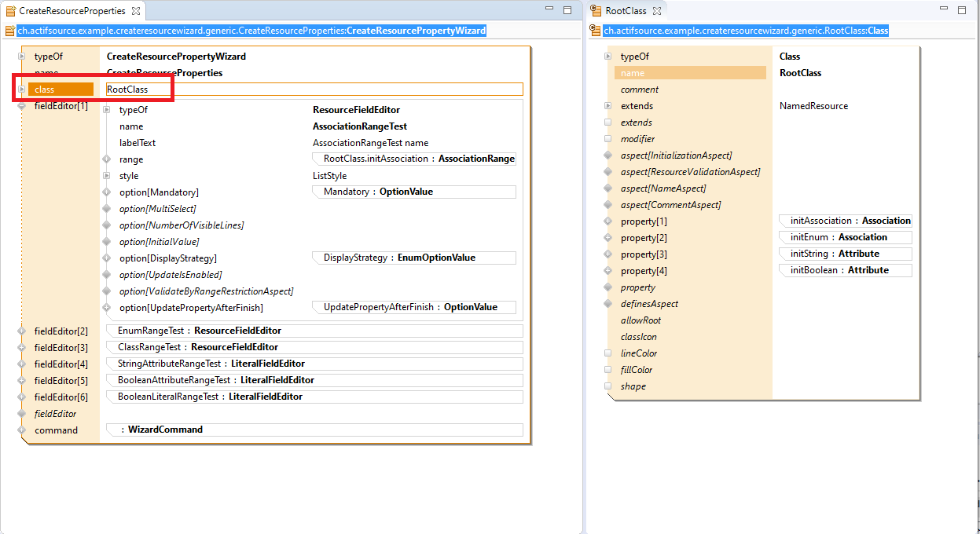The width and height of the screenshot is (980, 534).
Task: Expand the fieldEditor[2] EnumRangeTest entry
Action: [x=21, y=331]
